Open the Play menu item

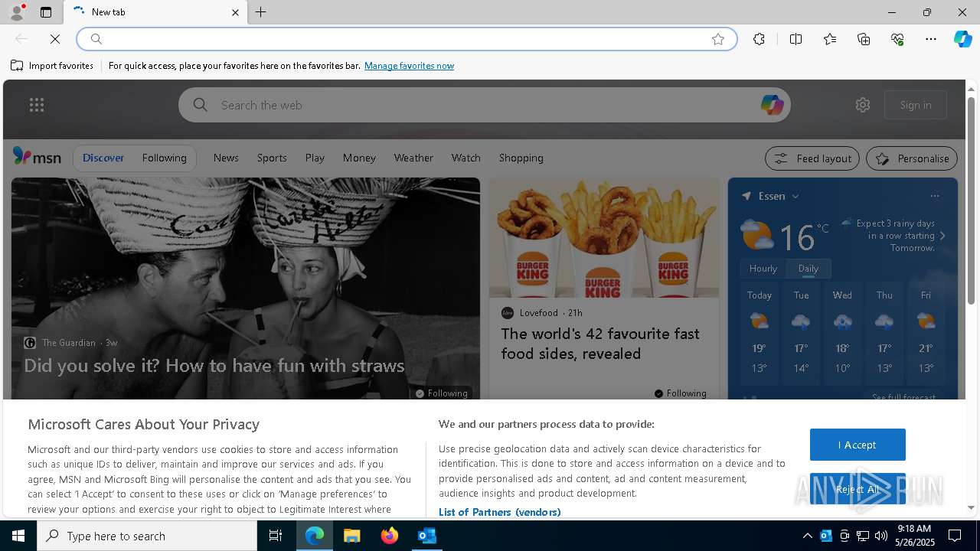coord(315,158)
